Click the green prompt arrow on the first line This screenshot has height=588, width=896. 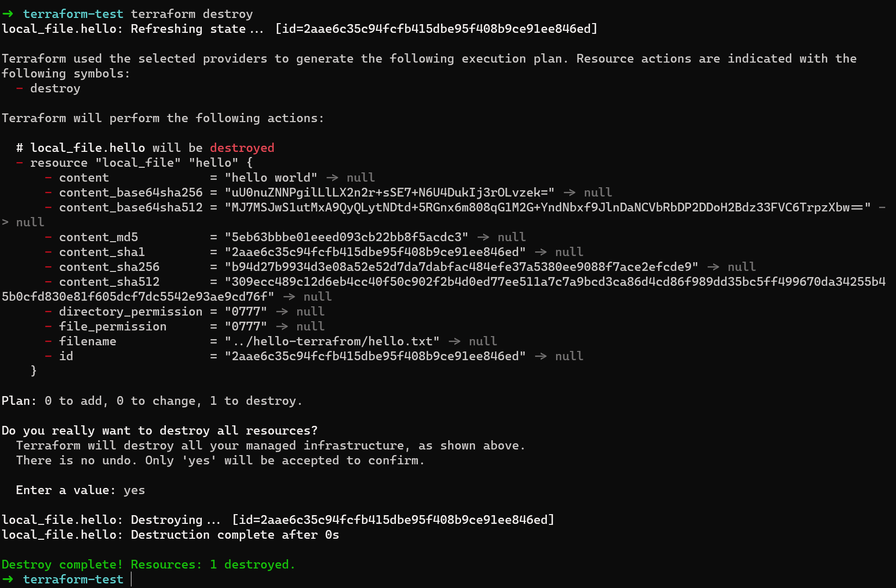click(x=8, y=14)
